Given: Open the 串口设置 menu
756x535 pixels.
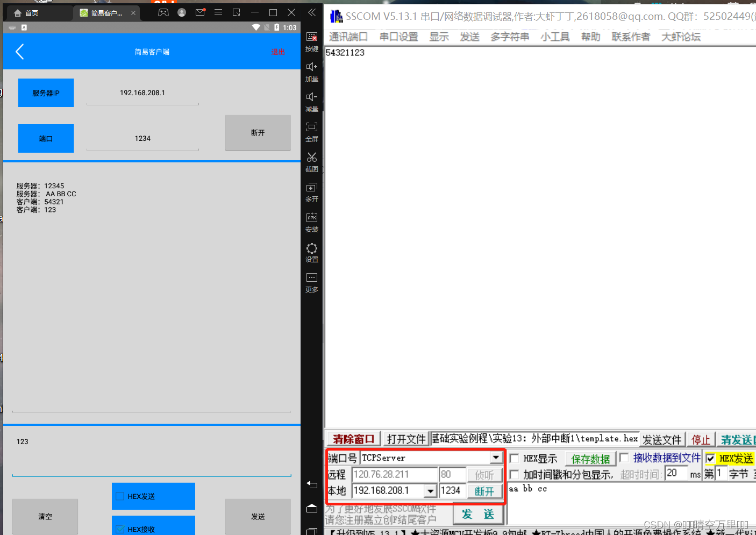Looking at the screenshot, I should 398,37.
